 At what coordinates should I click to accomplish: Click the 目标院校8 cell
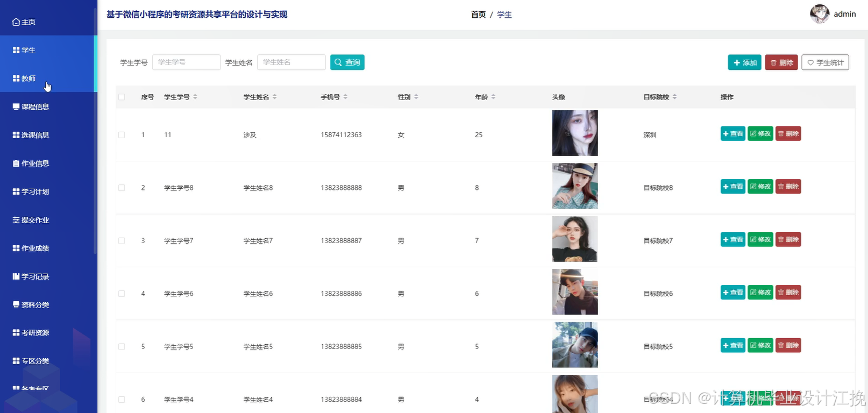[658, 188]
